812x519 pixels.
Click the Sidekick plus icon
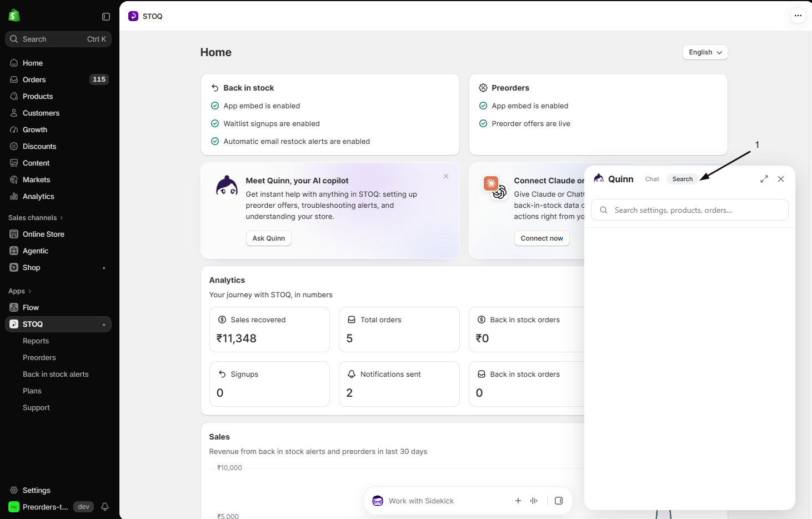518,501
